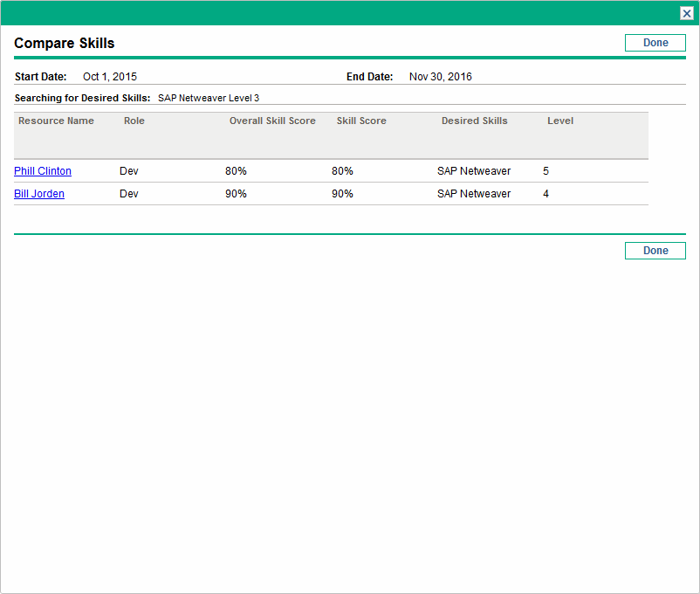The height and width of the screenshot is (594, 700).
Task: Select SAP Netweaver in Bill Jorden's row
Action: [474, 194]
